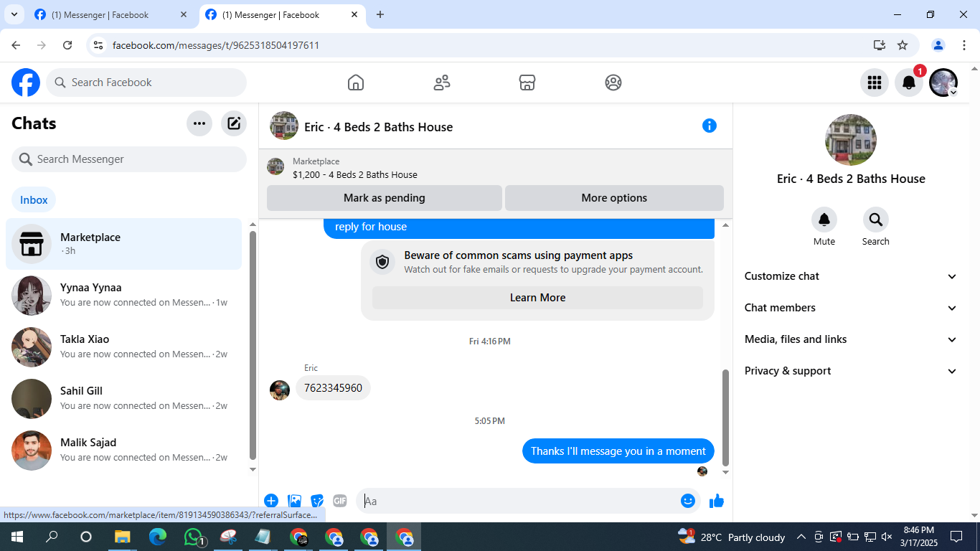The width and height of the screenshot is (980, 551).
Task: Open the Groups icon in top navigation
Action: pos(613,83)
